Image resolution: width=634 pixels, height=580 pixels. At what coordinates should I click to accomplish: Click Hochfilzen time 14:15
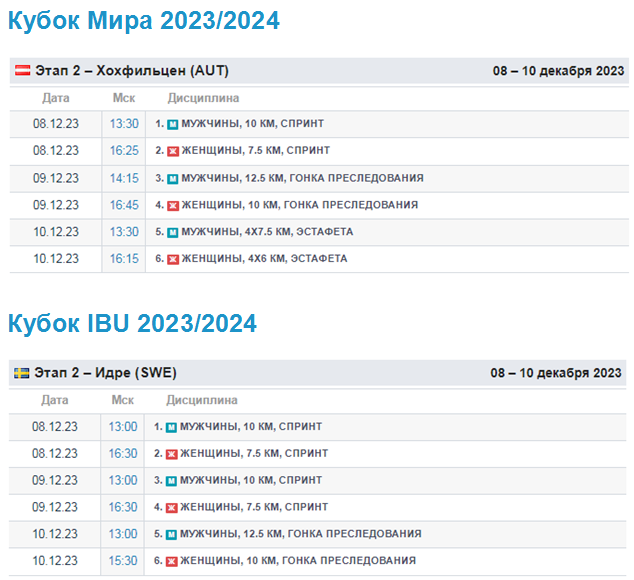[x=124, y=178]
